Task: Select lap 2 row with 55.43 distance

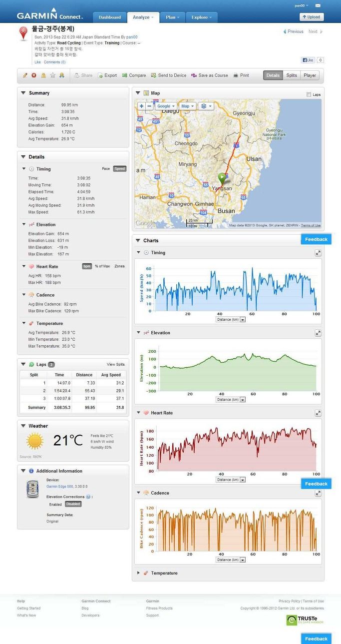Action: (73, 391)
